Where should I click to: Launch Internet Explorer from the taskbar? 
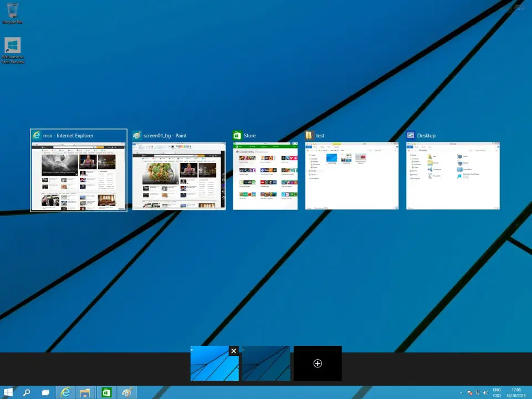(65, 392)
